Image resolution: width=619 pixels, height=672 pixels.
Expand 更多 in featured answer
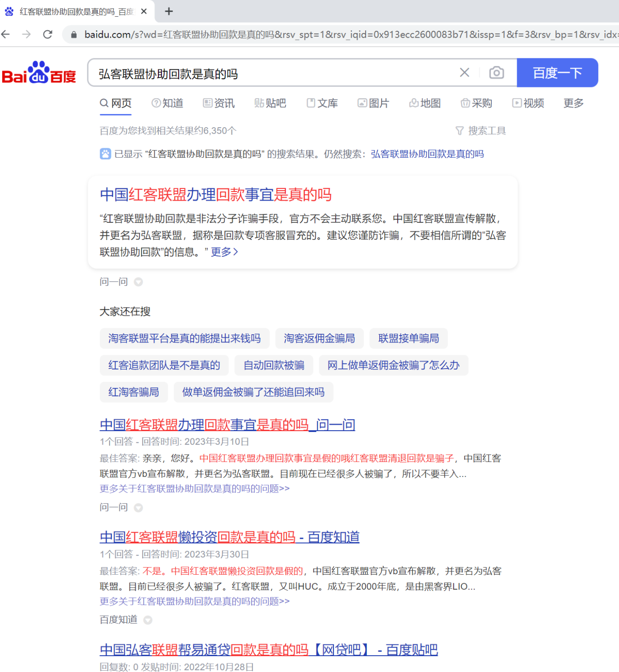(224, 252)
